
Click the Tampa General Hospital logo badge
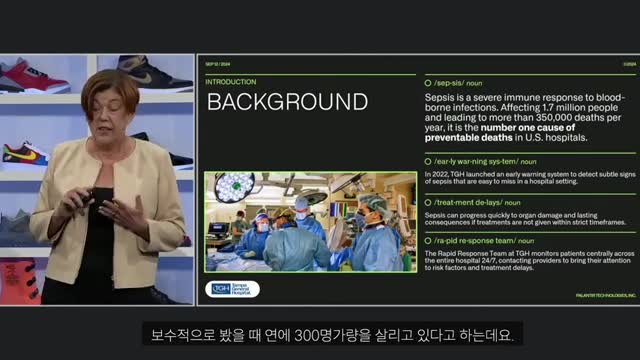pyautogui.click(x=232, y=289)
